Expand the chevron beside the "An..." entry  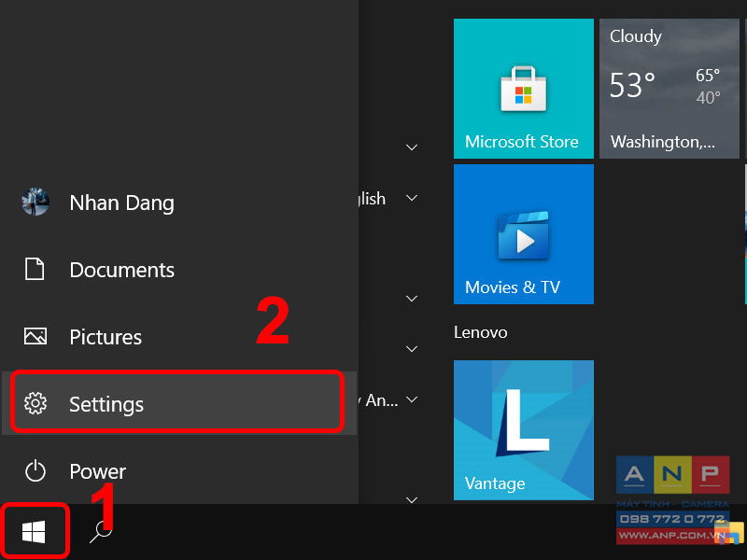coord(412,399)
